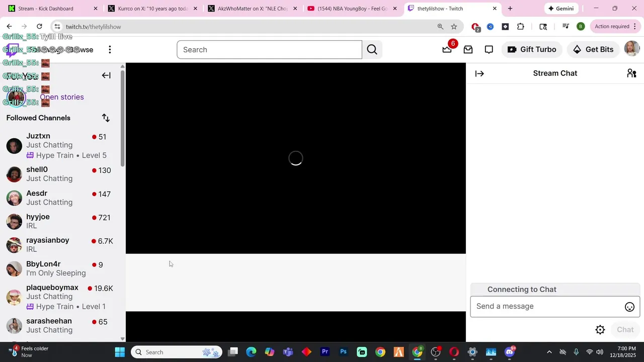The width and height of the screenshot is (644, 362).
Task: Open the emote picker smiley icon
Action: pyautogui.click(x=629, y=307)
